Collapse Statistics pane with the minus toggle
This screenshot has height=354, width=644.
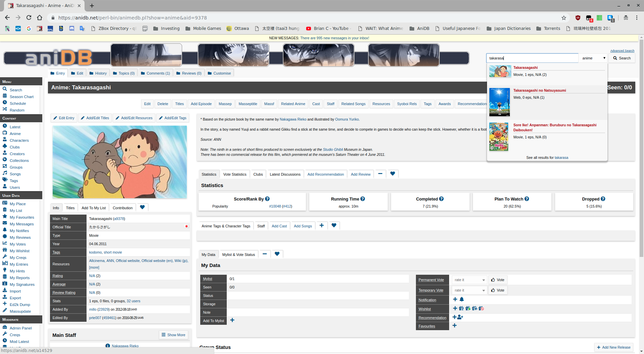pyautogui.click(x=380, y=174)
